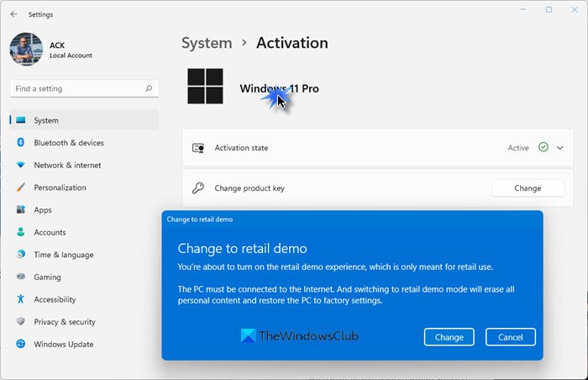Open Privacy & security settings
Screen dimensions: 588x380
pyautogui.click(x=84, y=322)
